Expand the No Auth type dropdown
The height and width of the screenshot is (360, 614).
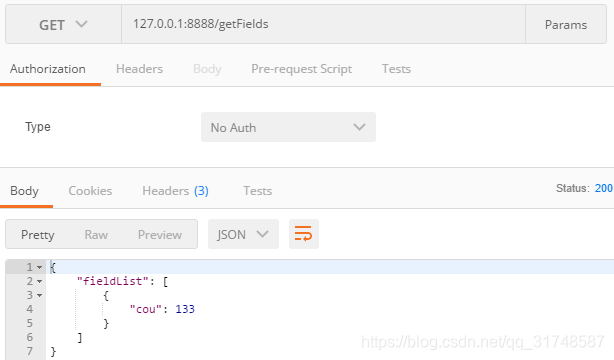[x=288, y=127]
